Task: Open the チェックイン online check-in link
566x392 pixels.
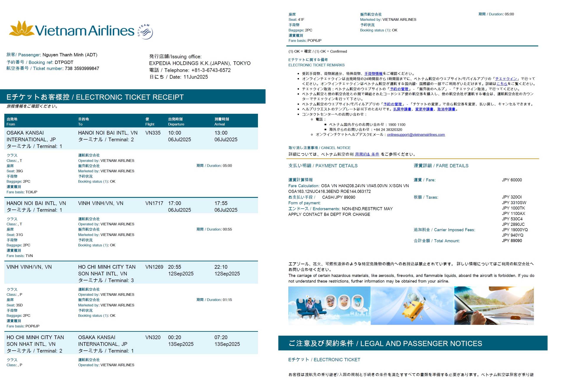Action: point(506,79)
